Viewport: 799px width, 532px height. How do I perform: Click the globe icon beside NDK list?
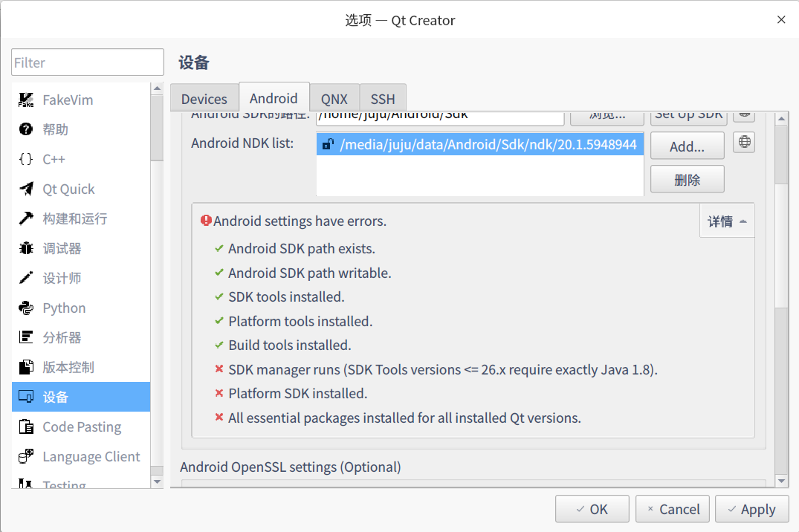point(744,142)
